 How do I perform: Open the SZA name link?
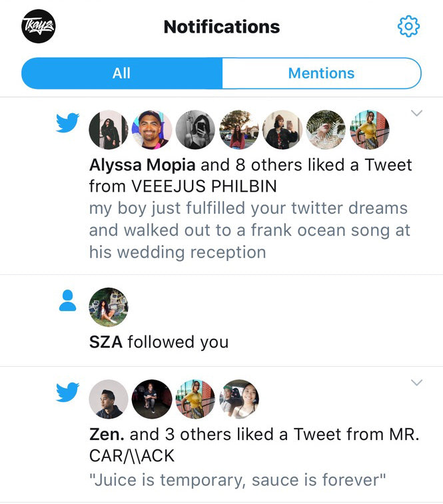click(x=106, y=342)
